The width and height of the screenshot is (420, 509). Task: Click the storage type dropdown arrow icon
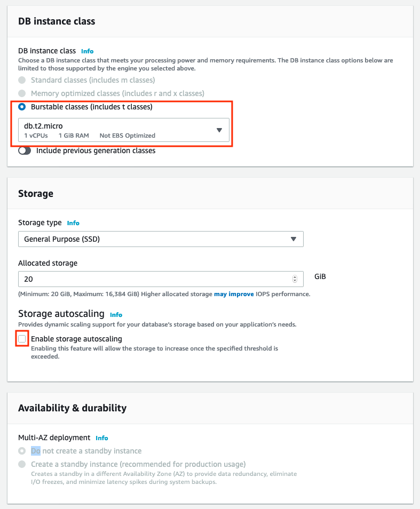point(294,239)
